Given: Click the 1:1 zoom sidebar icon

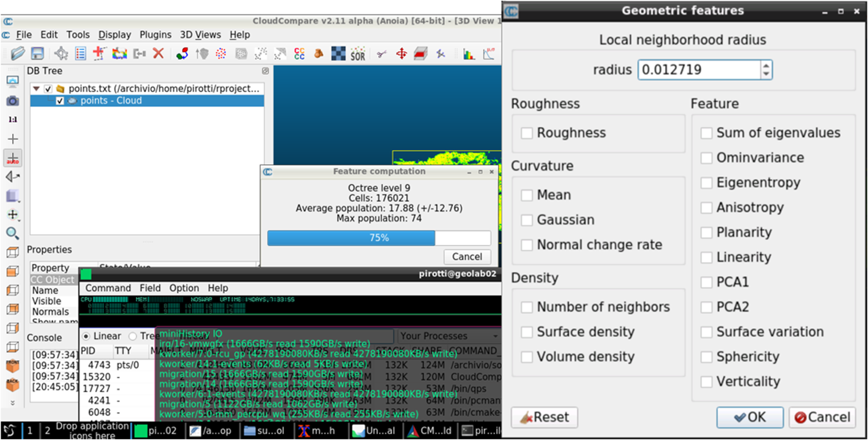Looking at the screenshot, I should pos(12,119).
